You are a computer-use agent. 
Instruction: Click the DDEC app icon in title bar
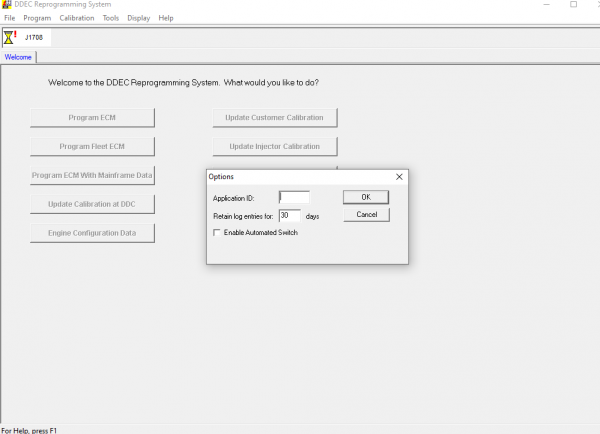[x=7, y=5]
